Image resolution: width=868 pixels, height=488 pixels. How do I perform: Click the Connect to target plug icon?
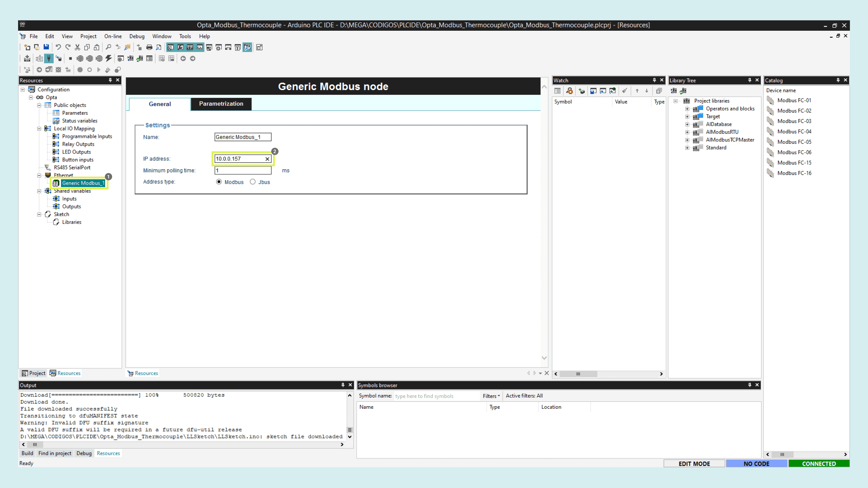click(x=49, y=59)
